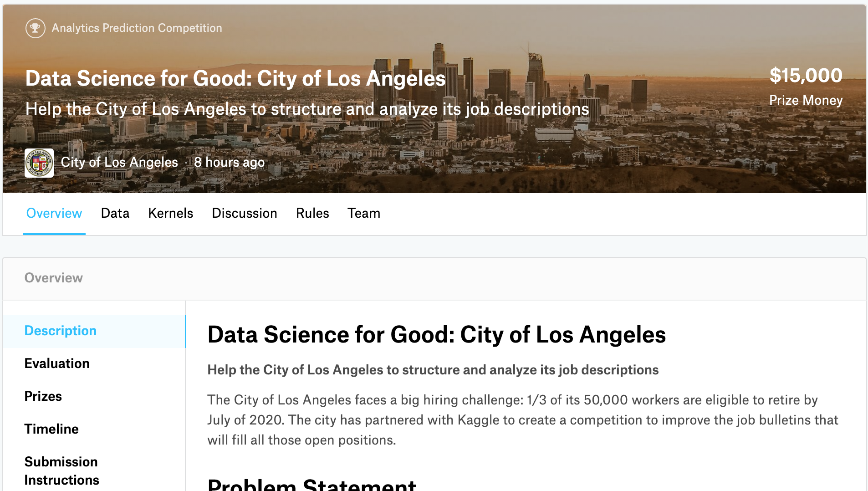The image size is (868, 491).
Task: Select the Team tab
Action: [364, 213]
